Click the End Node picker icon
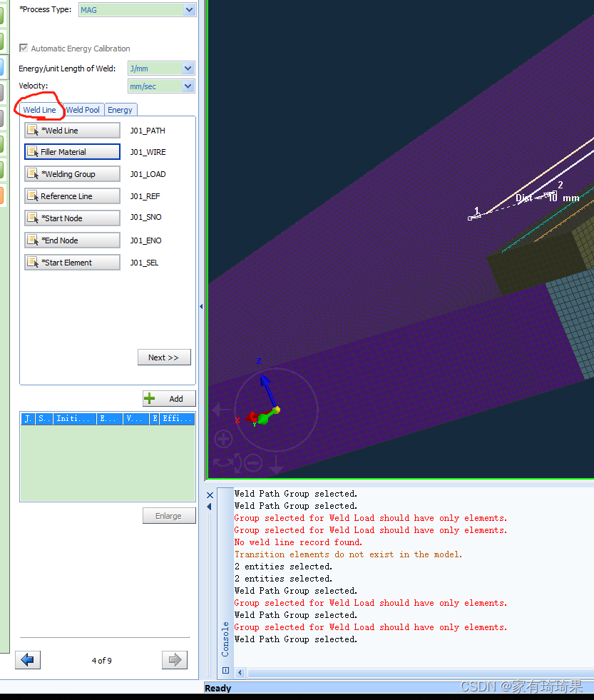Screen dimensions: 594x700 click(x=31, y=240)
